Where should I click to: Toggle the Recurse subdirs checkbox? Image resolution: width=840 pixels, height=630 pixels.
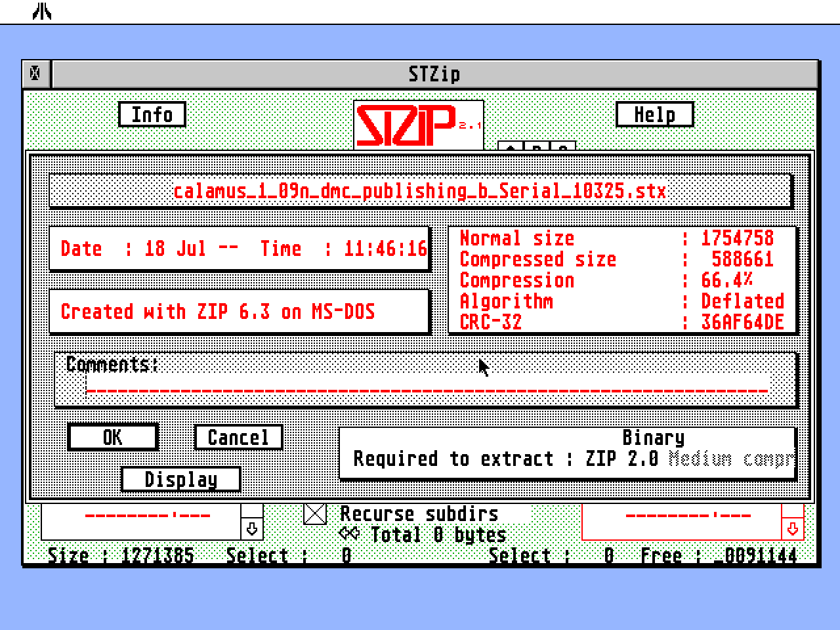pos(315,514)
